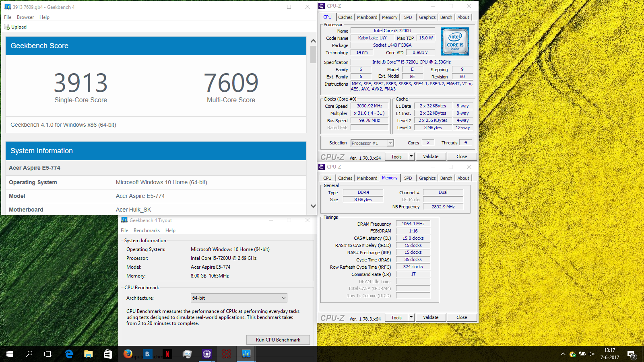Open the Booking.com taskbar icon
This screenshot has width=644, height=362.
point(147,354)
